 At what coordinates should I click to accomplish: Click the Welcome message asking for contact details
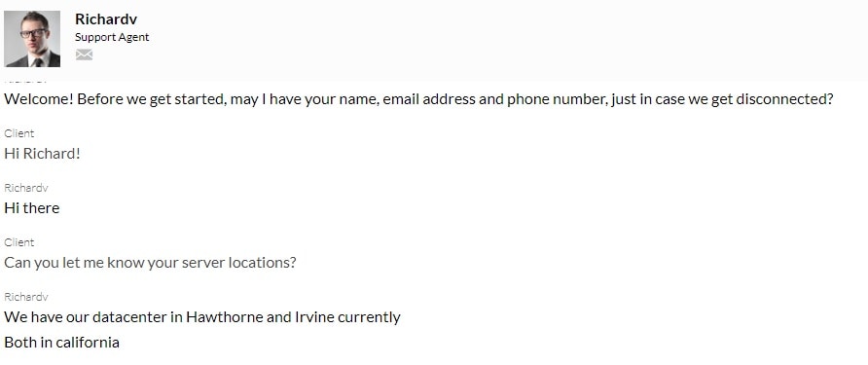click(418, 99)
